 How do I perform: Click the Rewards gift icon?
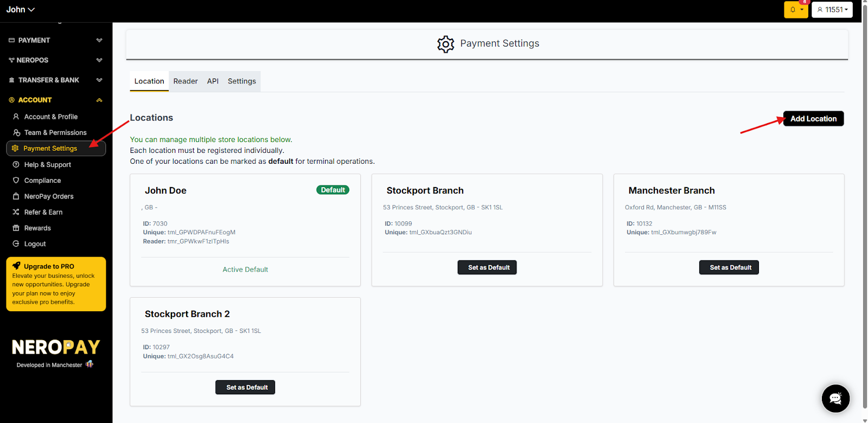click(x=16, y=228)
